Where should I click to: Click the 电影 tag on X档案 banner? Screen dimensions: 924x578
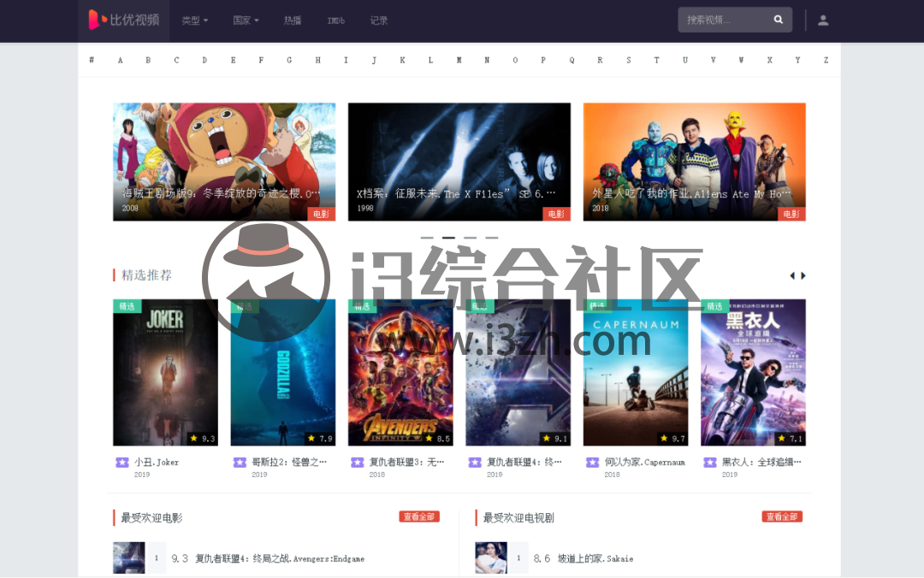point(556,214)
